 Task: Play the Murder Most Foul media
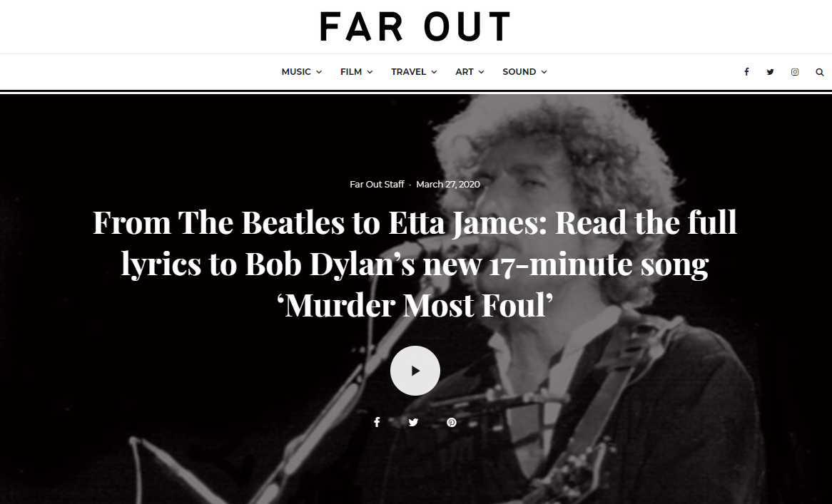click(415, 371)
